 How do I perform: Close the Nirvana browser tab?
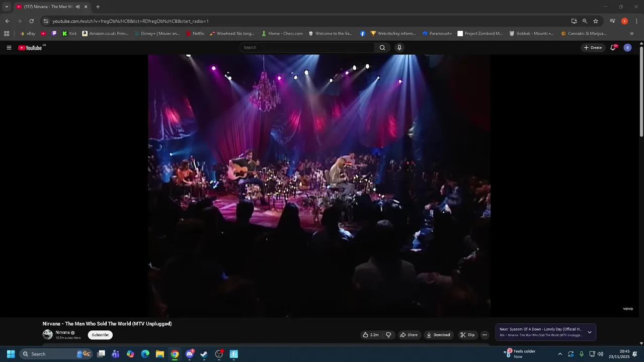pos(86,7)
